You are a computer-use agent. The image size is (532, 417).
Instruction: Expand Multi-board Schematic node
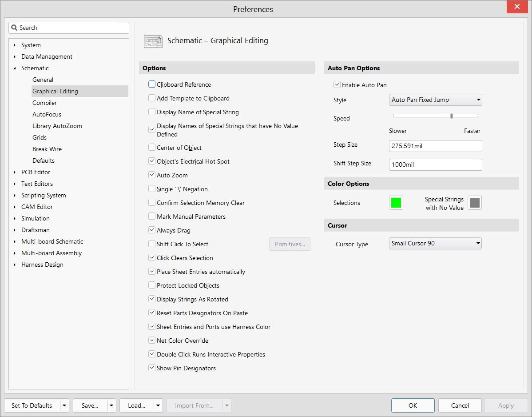tap(14, 241)
